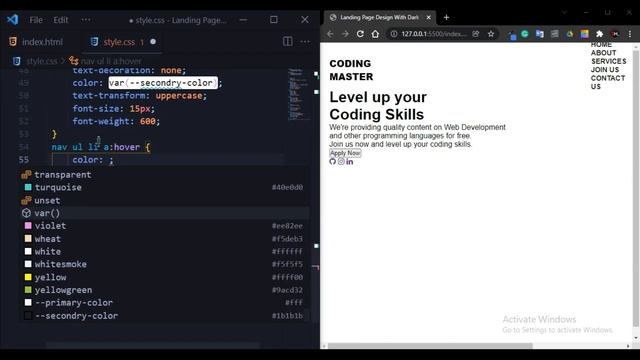Click the editor horizontal scrollbar

[153, 345]
